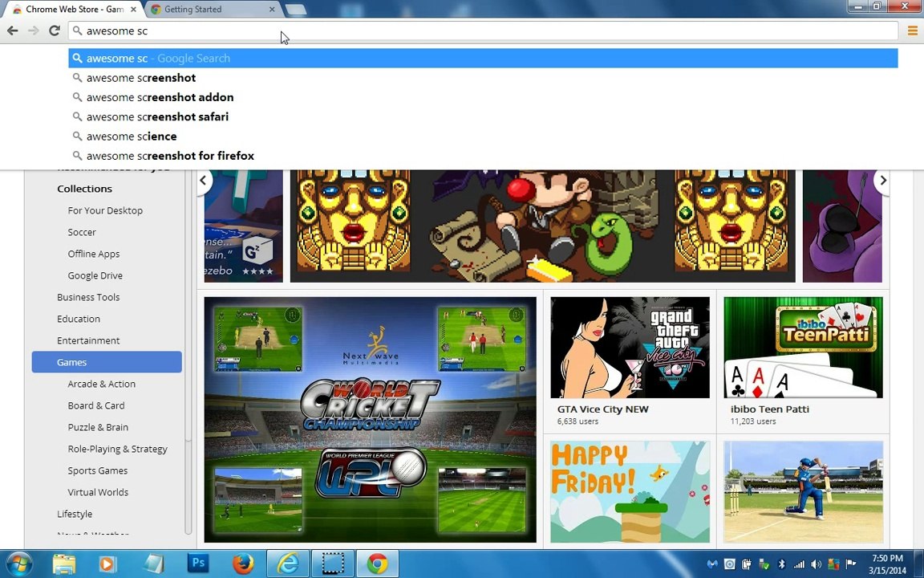Click the browser Back arrow

[12, 31]
